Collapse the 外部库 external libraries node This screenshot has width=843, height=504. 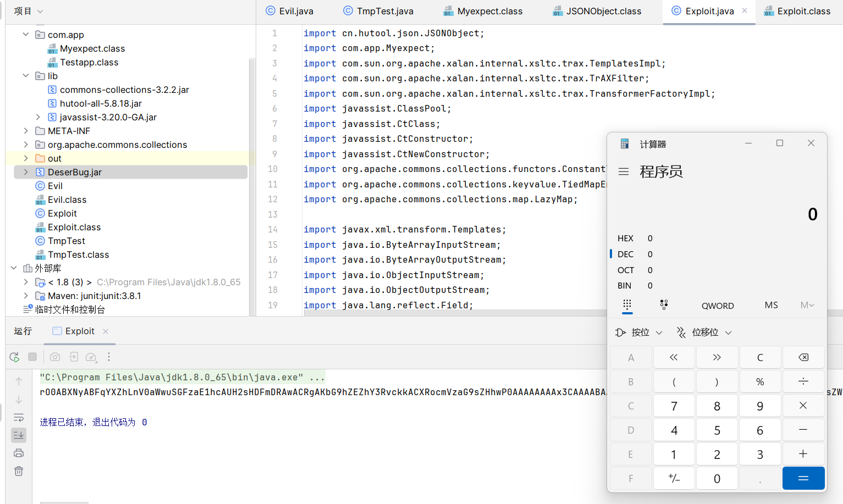(x=14, y=268)
